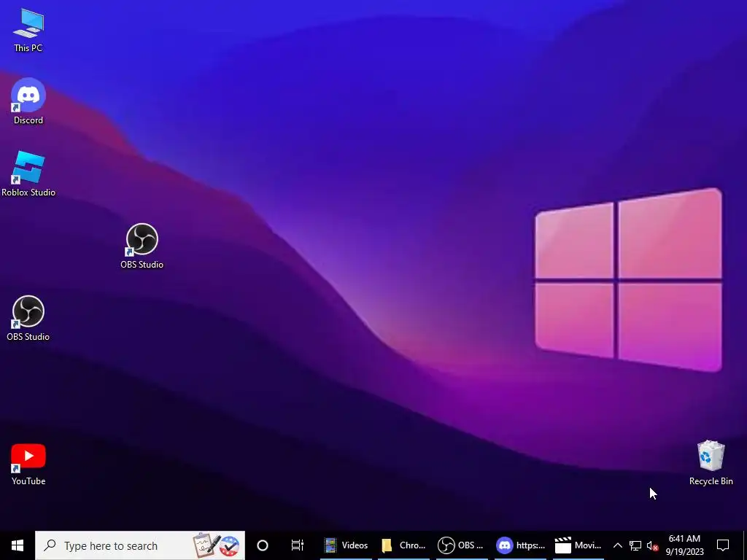This screenshot has height=560, width=747.
Task: Switch to Discord https taskbar item
Action: [520, 545]
